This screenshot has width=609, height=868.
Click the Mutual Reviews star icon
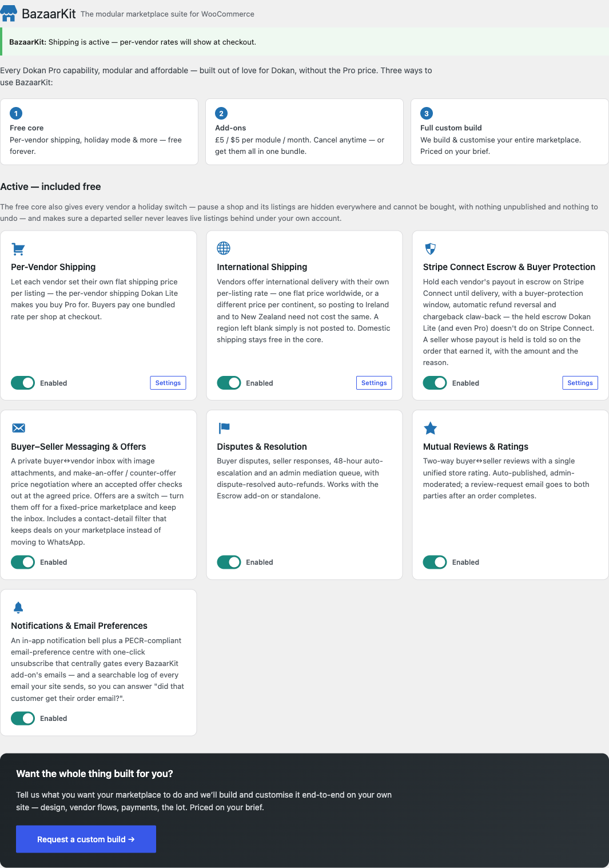tap(431, 428)
